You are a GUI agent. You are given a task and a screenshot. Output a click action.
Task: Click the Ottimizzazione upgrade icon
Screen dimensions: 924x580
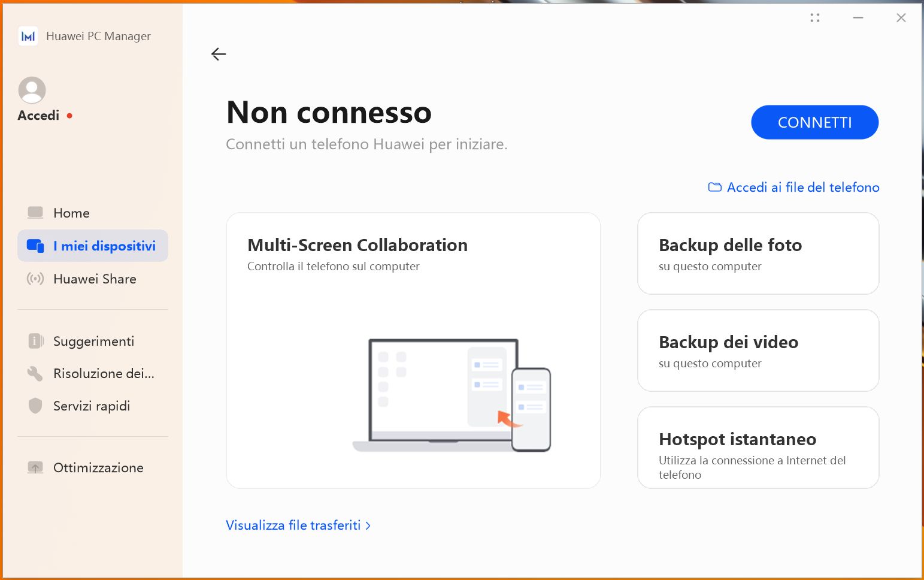35,467
